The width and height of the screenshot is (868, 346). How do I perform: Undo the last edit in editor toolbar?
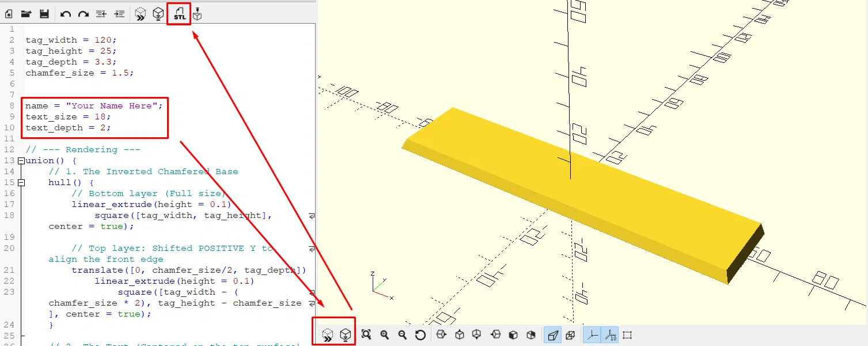point(65,14)
